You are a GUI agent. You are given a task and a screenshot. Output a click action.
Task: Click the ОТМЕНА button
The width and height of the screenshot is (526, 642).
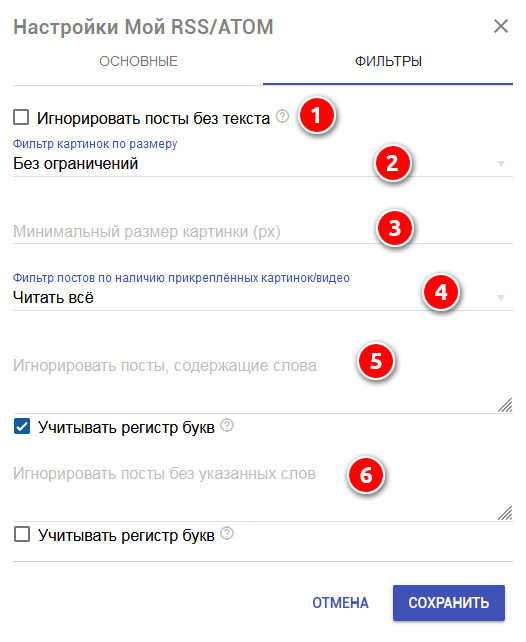pyautogui.click(x=341, y=603)
